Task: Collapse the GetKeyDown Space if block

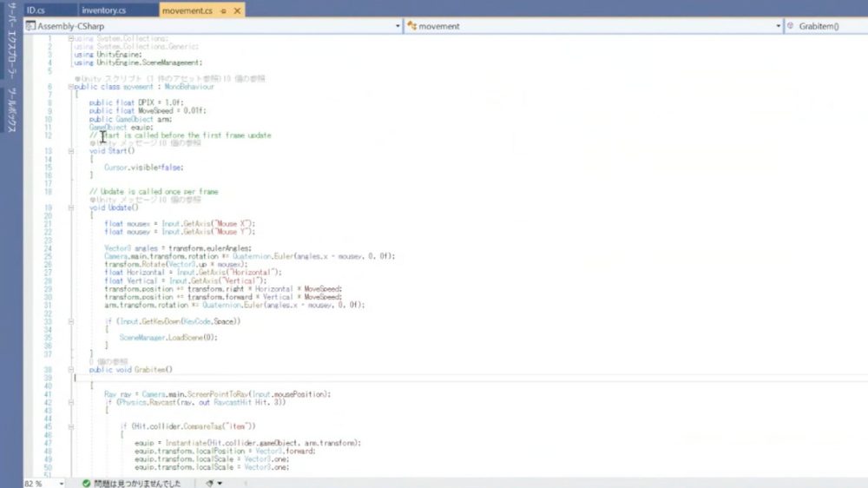Action: pos(71,321)
